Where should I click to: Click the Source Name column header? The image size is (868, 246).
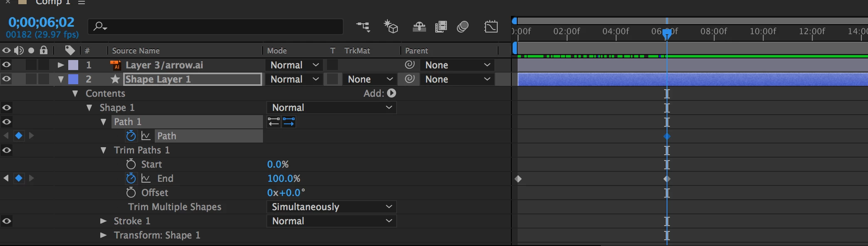pos(136,50)
